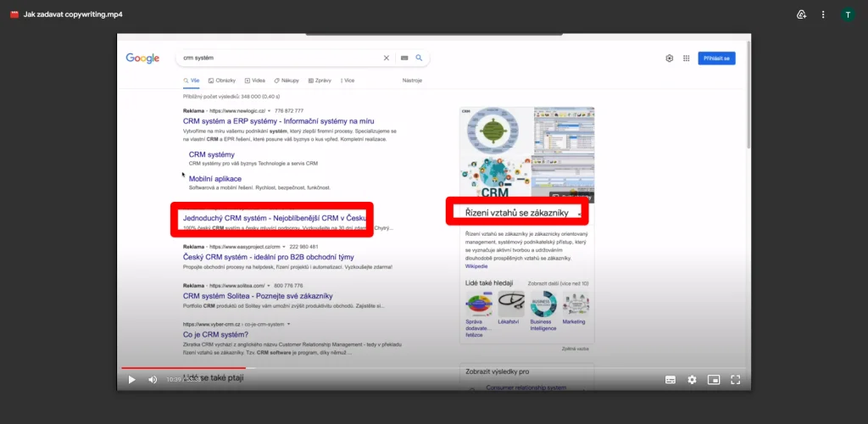
Task: Open video player settings gear
Action: (692, 380)
